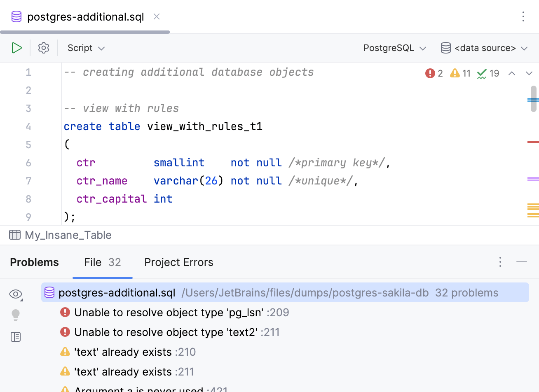Open the data source selector
Screen dimensions: 539x392
tap(484, 48)
